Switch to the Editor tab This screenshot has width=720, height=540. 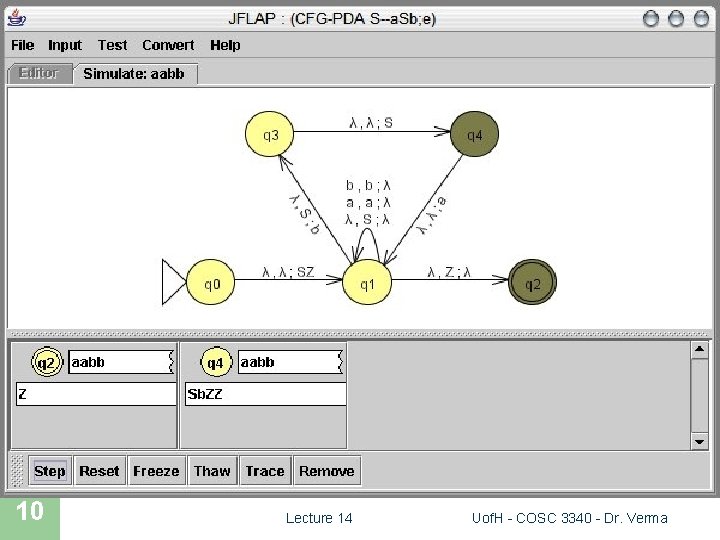coord(39,73)
